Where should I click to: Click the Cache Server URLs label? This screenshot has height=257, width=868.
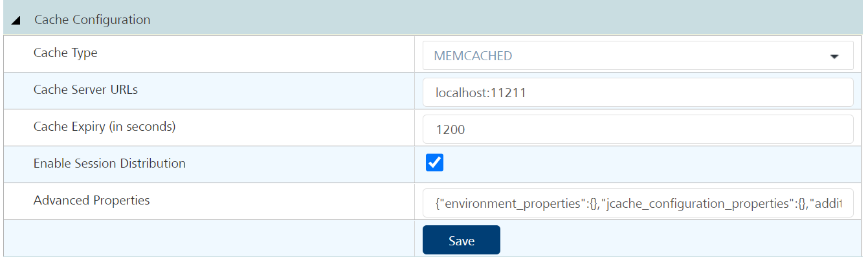click(x=85, y=90)
